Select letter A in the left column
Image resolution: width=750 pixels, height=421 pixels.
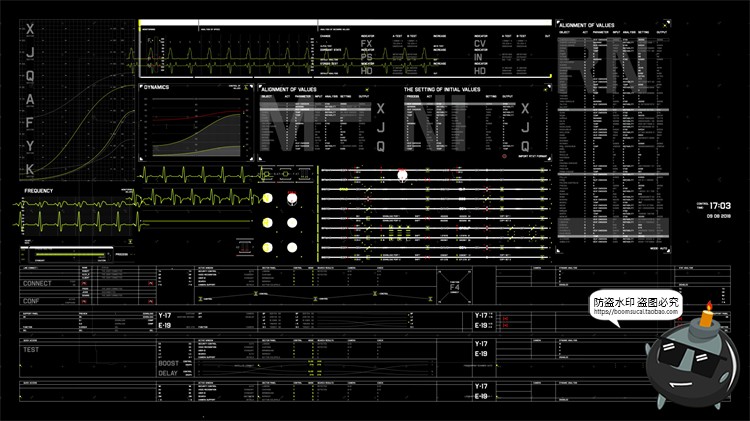pos(30,98)
